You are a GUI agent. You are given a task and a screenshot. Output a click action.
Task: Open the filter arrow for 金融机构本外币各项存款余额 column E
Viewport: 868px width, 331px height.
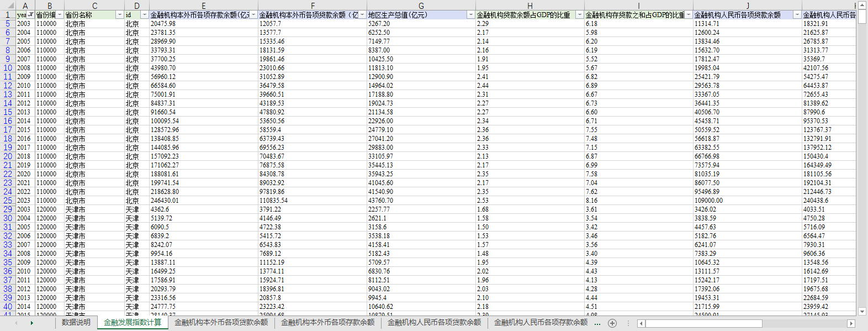tap(253, 15)
